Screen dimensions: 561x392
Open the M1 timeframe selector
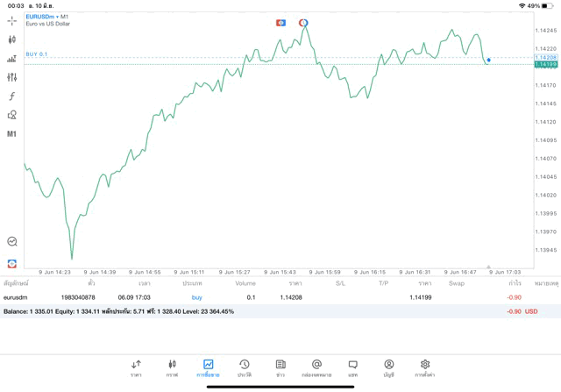pyautogui.click(x=11, y=134)
